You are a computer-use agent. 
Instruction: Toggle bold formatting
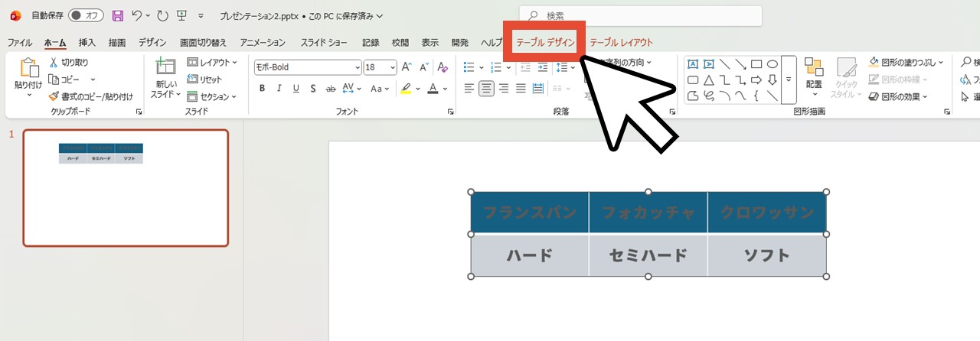tap(261, 89)
